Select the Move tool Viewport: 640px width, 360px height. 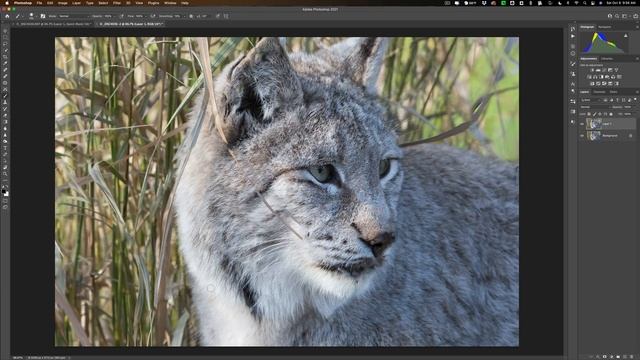coord(5,31)
